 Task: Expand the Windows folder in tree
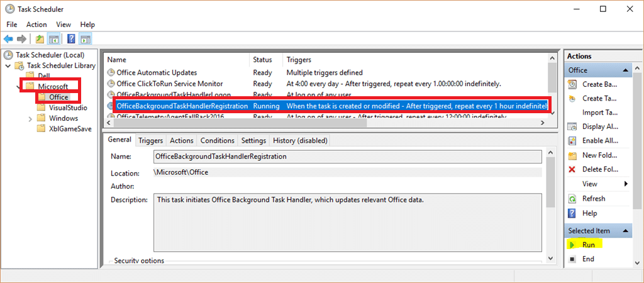[x=31, y=118]
